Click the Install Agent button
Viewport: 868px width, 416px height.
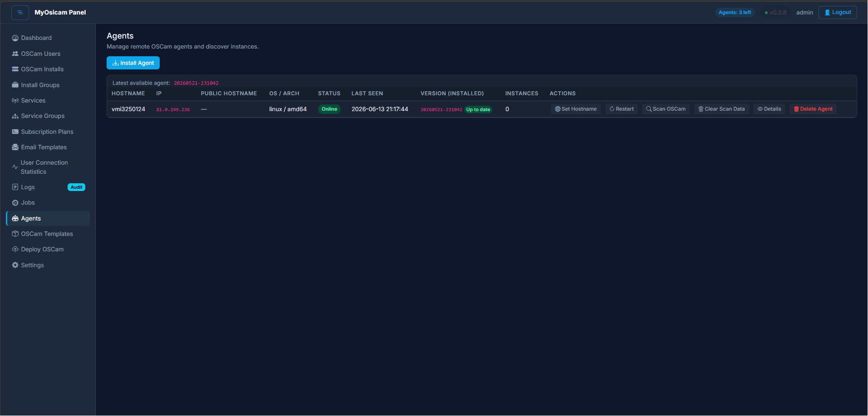[133, 63]
